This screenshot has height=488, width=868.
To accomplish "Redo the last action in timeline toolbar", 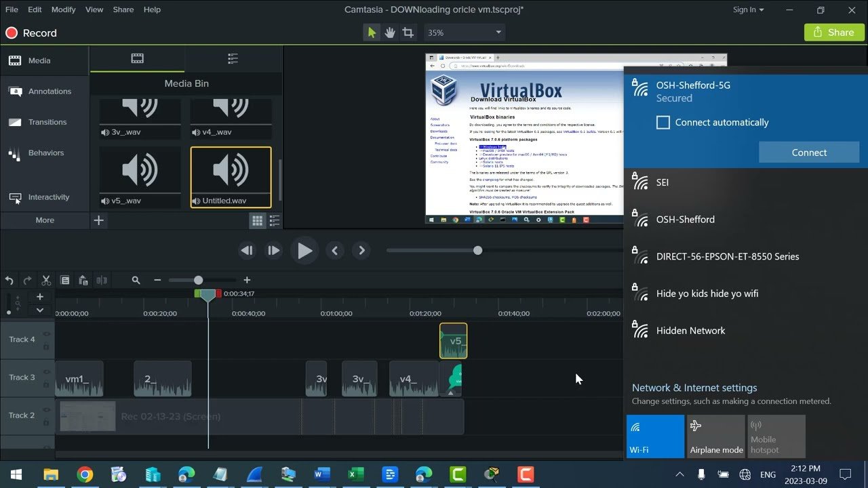I will [x=27, y=280].
